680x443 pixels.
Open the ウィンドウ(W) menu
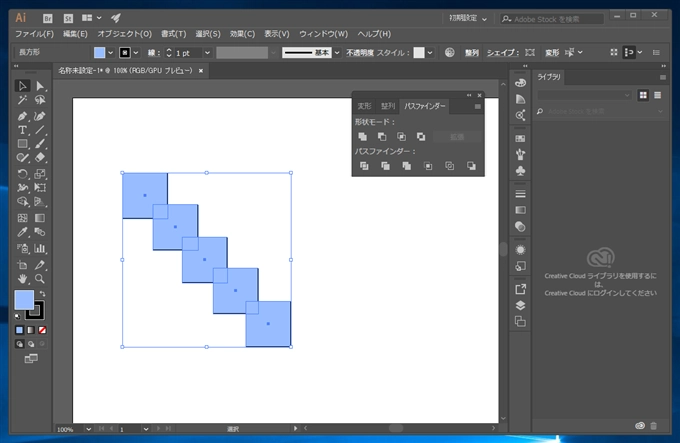coord(324,34)
